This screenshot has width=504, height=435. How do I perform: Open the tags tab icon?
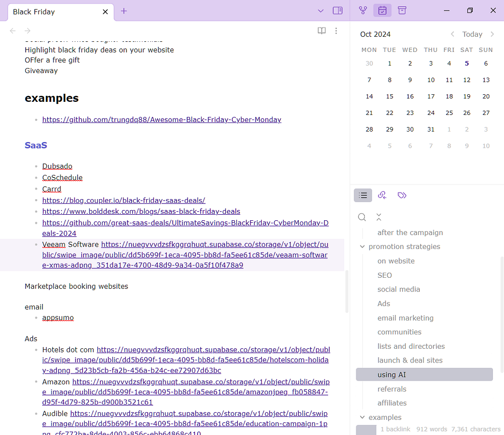pos(402,195)
